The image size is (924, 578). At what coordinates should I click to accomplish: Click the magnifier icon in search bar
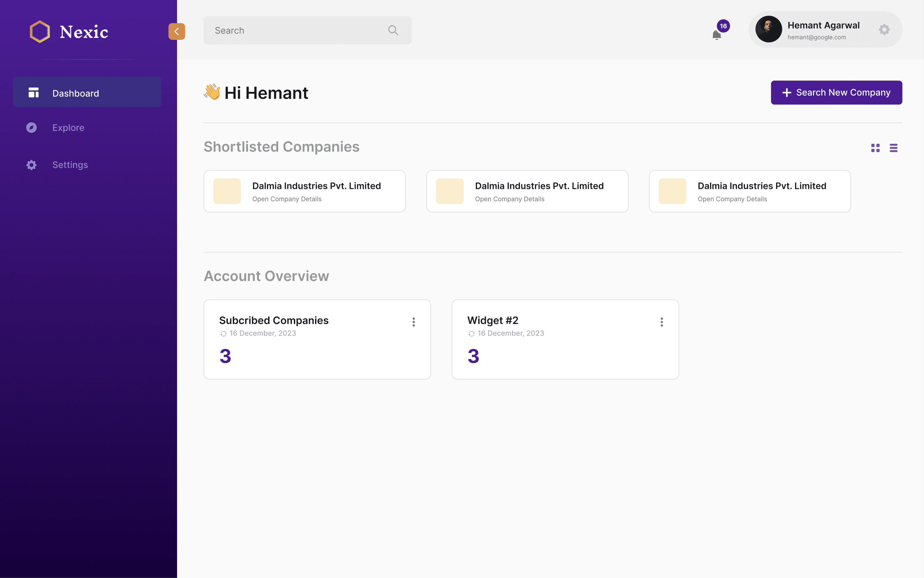tap(393, 30)
